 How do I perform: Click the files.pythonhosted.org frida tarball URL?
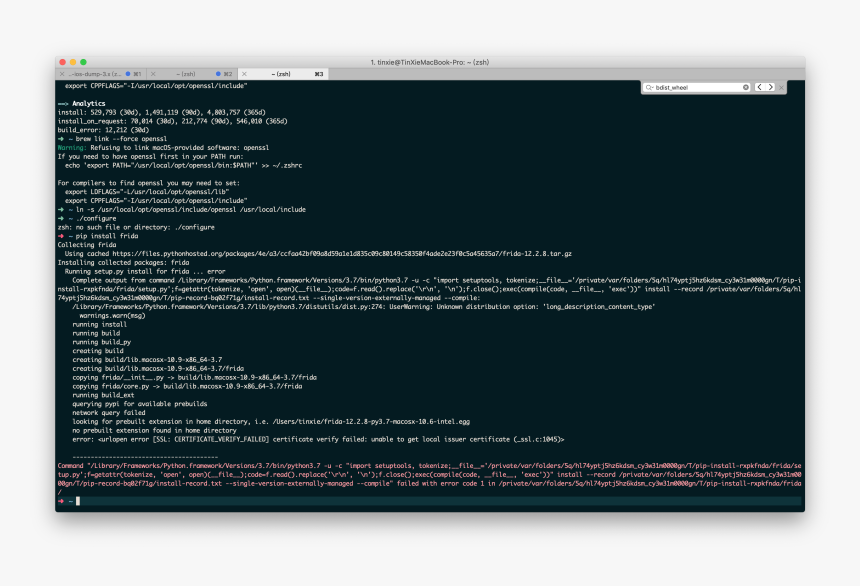point(342,253)
